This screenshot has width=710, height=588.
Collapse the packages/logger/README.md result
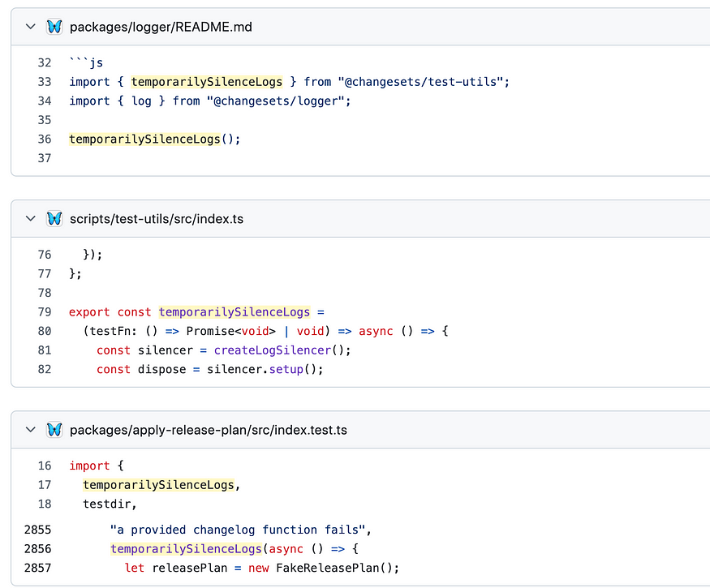point(30,27)
